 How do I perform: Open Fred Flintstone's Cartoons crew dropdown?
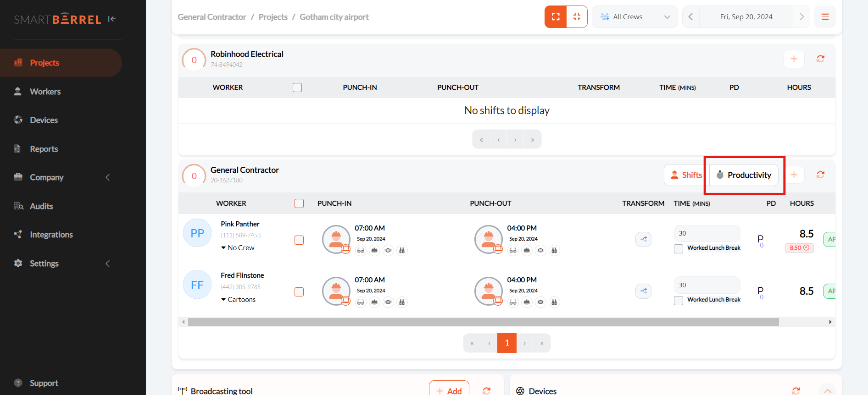[239, 300]
